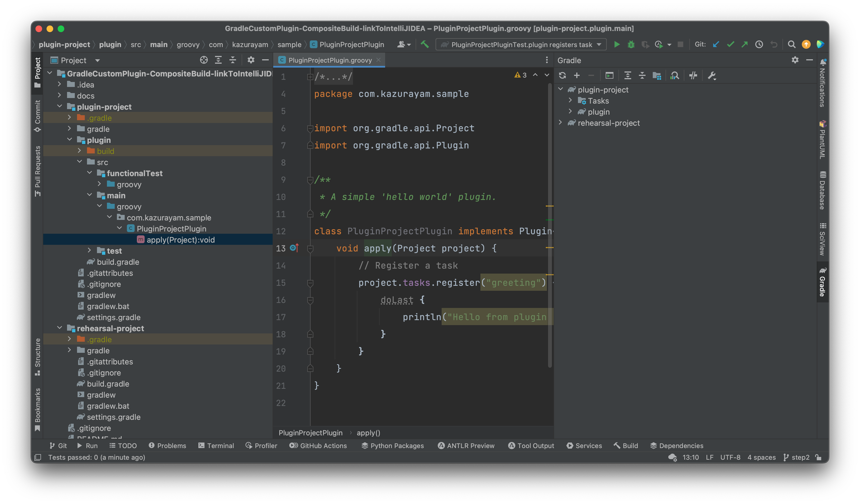
Task: Expand rehearsal-project in Gradle panel
Action: (560, 122)
